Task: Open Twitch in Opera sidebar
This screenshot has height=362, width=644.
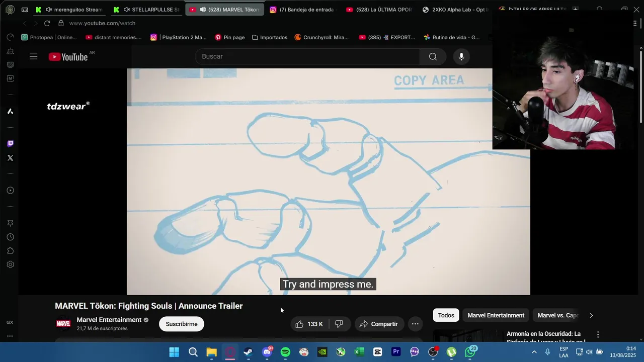Action: pos(10,144)
